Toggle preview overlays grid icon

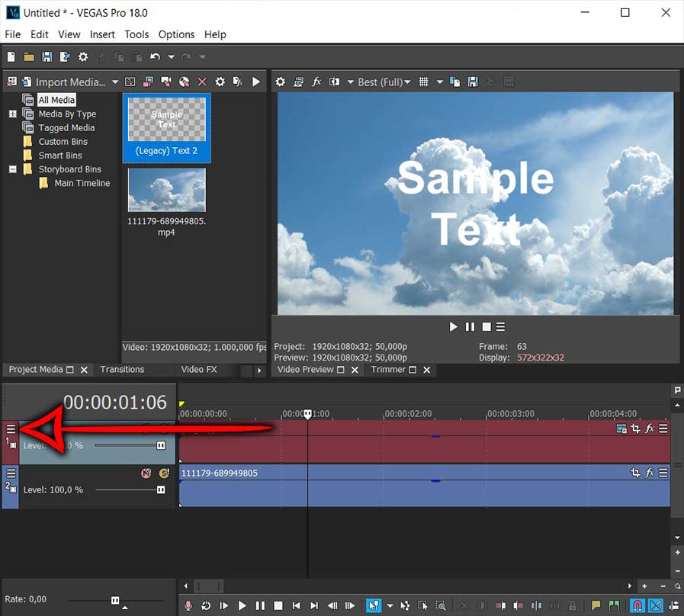[423, 82]
